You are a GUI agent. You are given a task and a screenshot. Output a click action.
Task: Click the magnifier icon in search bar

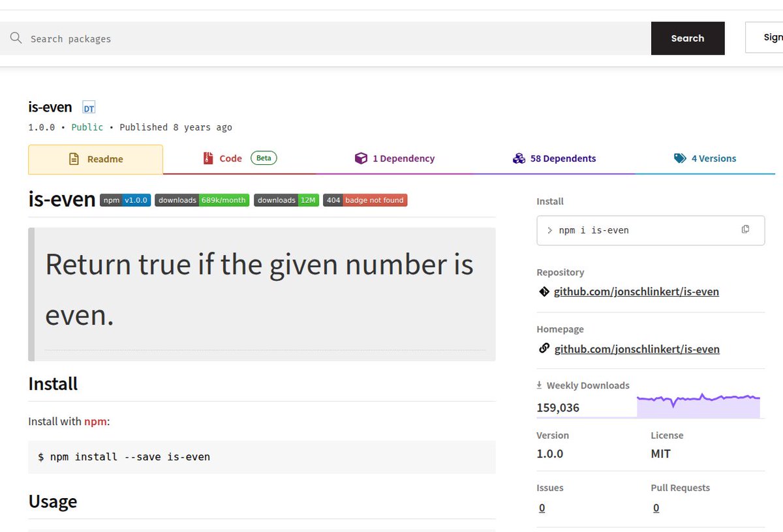coord(16,38)
